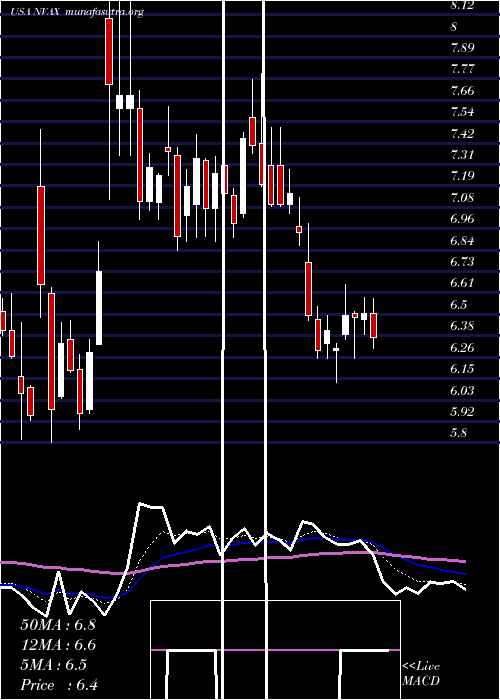This screenshot has width=500, height=700.
Task: Click the Price : 6.4 readout
Action: tap(59, 685)
